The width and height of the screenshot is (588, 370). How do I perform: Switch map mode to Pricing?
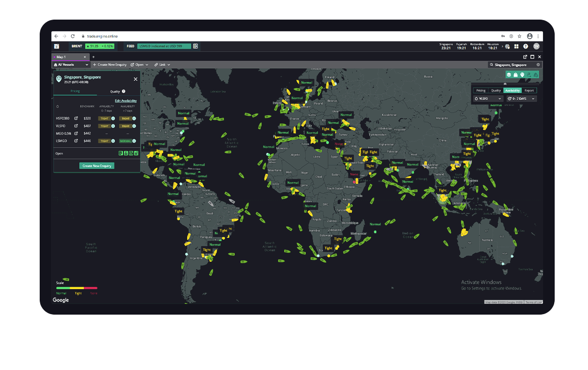click(x=481, y=90)
